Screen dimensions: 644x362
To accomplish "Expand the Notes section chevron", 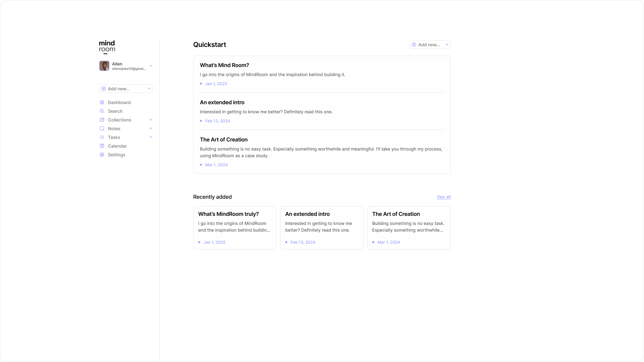I will pyautogui.click(x=151, y=128).
